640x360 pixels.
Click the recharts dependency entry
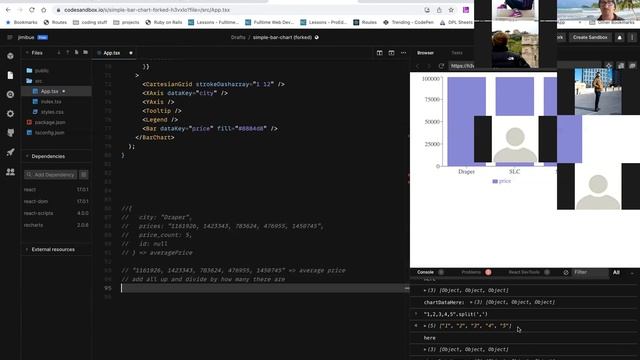[x=56, y=225]
